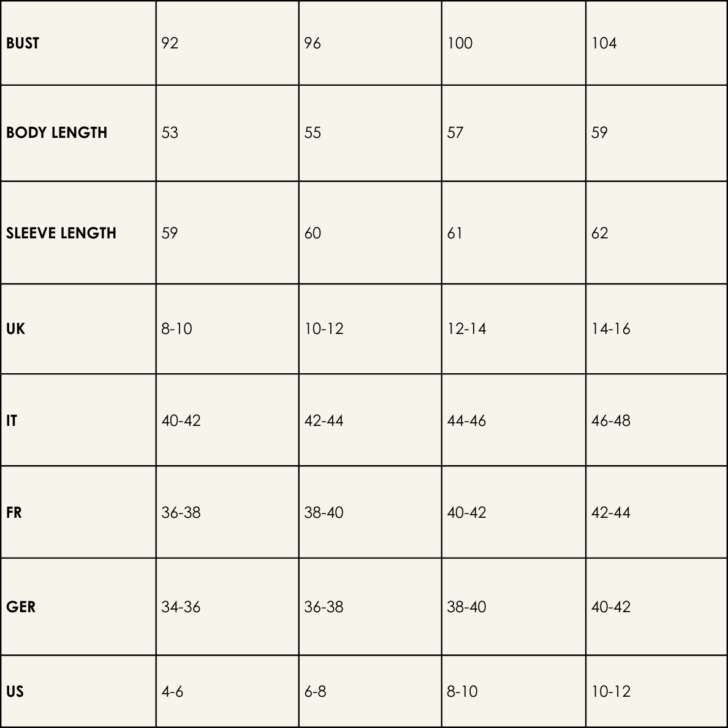This screenshot has width=728, height=728.
Task: Select the BODY LENGTH row header
Action: coord(56,133)
